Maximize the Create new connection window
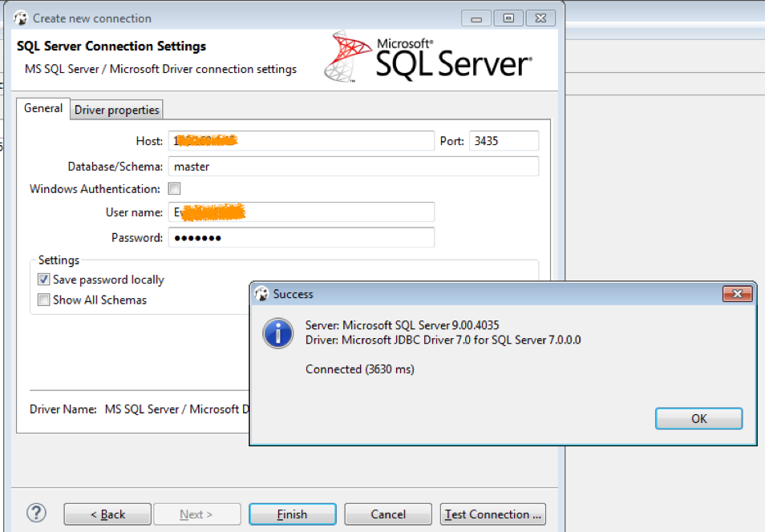Screen dimensions: 765x532 508,18
